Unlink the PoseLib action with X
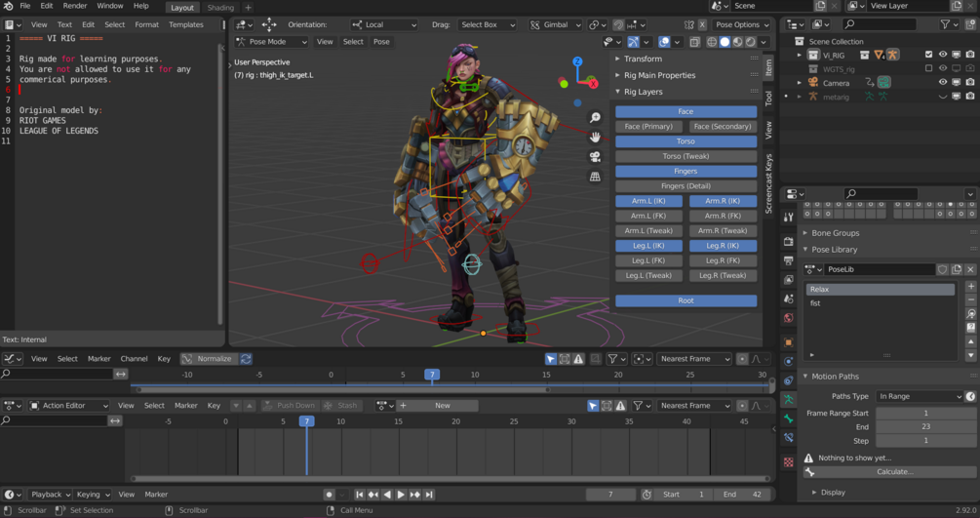The height and width of the screenshot is (518, 980). pyautogui.click(x=970, y=269)
